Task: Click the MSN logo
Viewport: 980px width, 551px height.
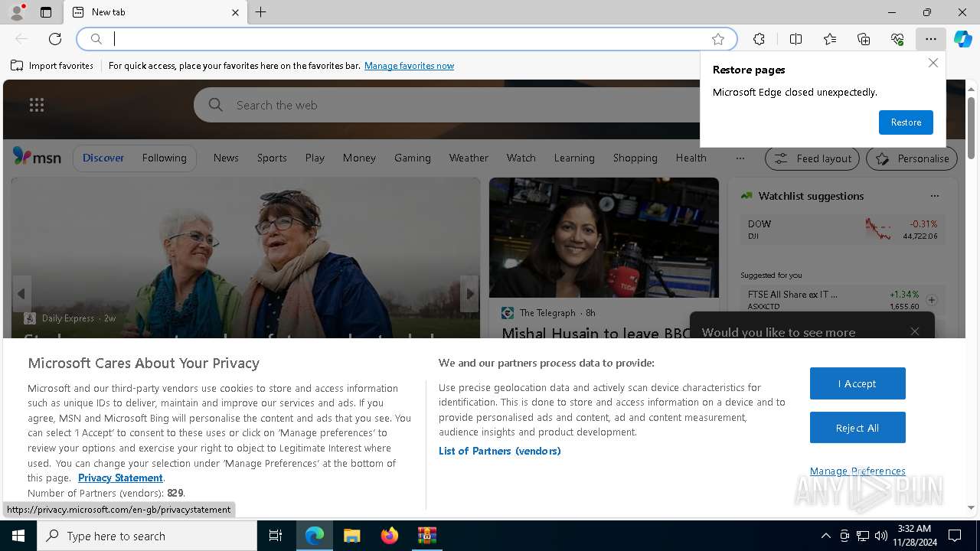Action: (x=37, y=157)
